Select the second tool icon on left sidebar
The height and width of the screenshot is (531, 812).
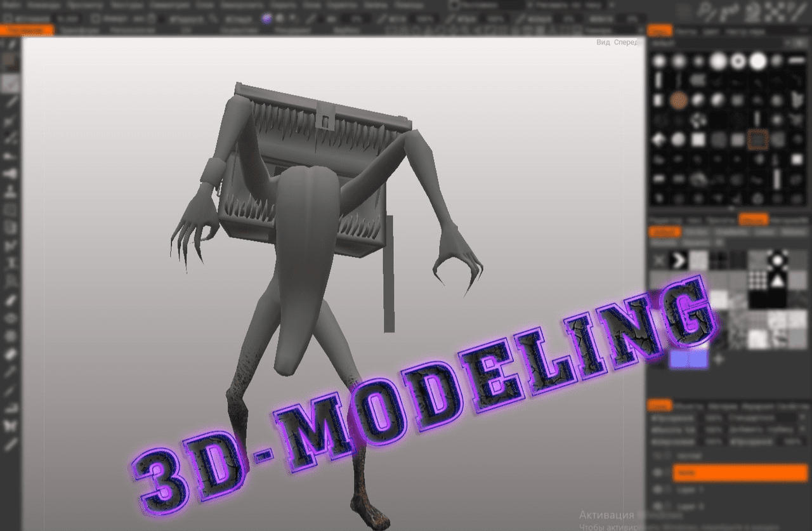pyautogui.click(x=8, y=60)
